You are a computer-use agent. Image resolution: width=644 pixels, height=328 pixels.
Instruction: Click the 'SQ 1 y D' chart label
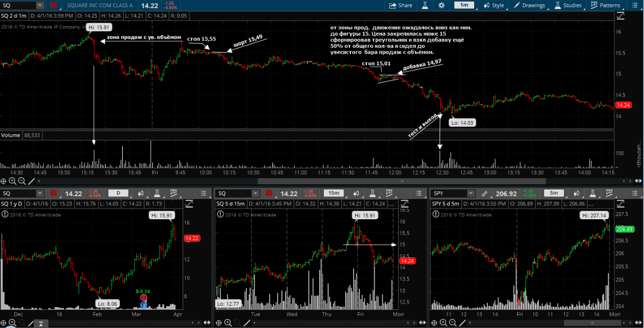(x=12, y=204)
